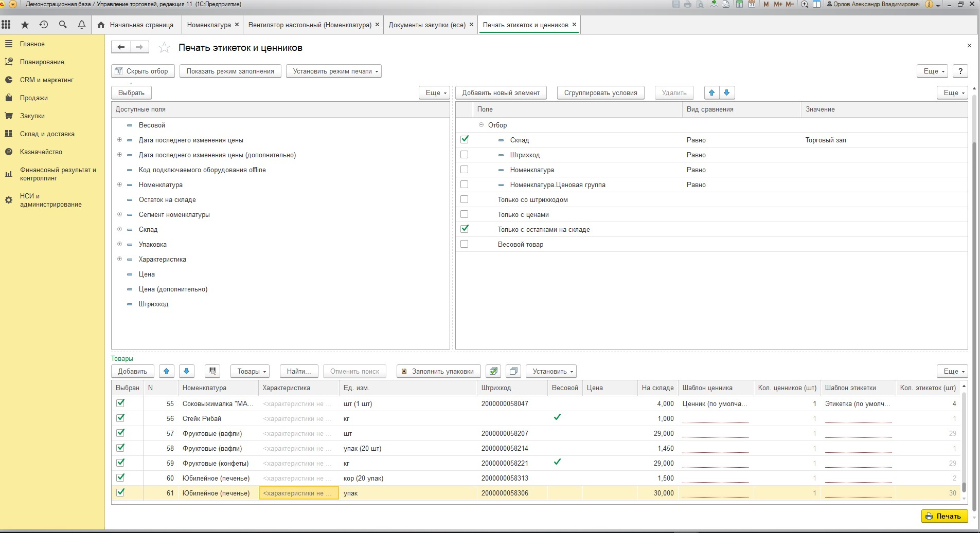Uncheck row 56 Стейк Рибай selection
The width and height of the screenshot is (980, 533).
120,418
